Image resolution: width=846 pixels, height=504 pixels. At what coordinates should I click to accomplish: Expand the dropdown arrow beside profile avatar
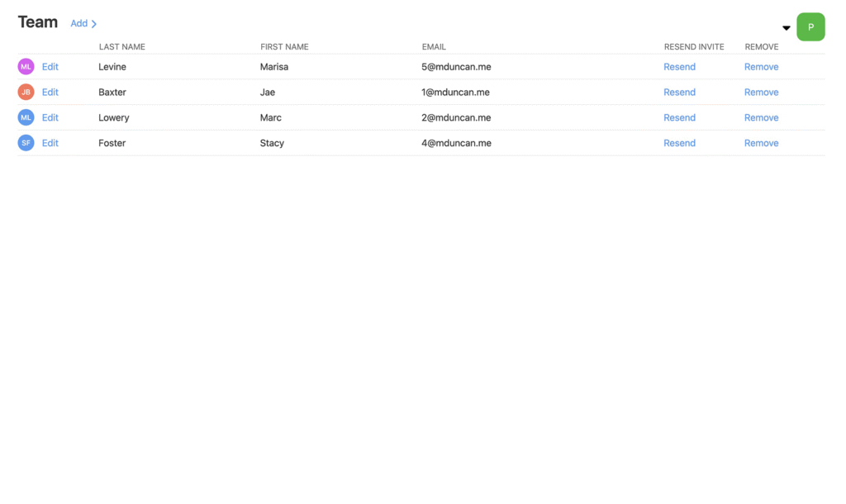click(786, 28)
